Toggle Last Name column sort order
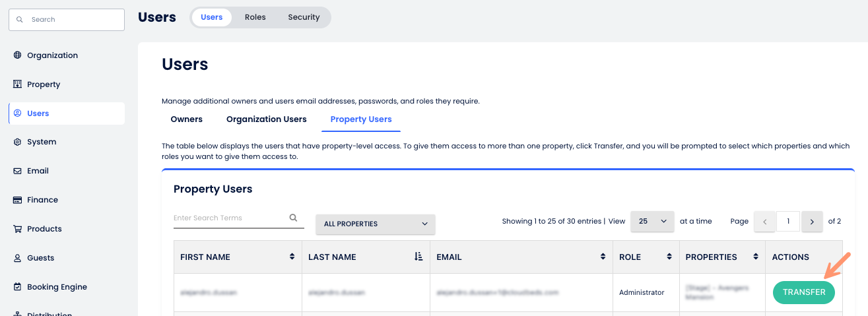Image resolution: width=868 pixels, height=316 pixels. pos(418,257)
